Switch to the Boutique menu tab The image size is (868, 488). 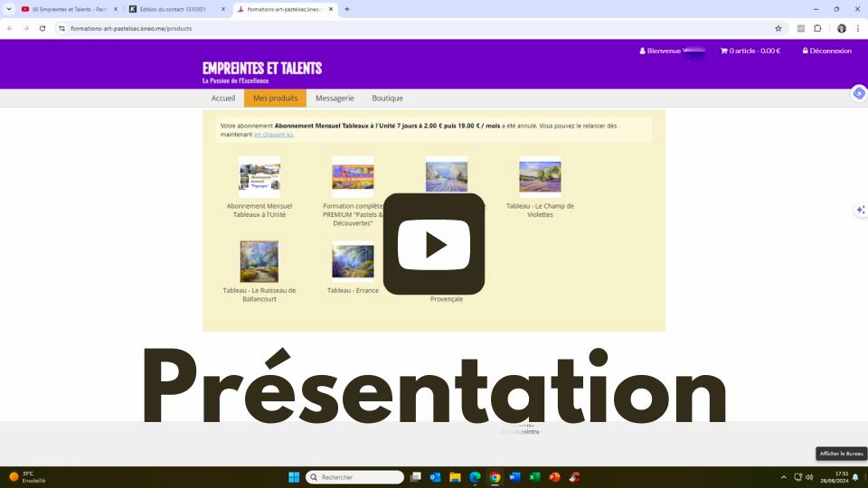387,98
